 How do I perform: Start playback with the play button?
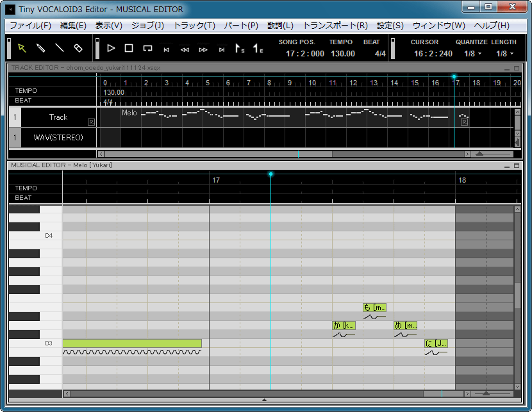click(111, 48)
